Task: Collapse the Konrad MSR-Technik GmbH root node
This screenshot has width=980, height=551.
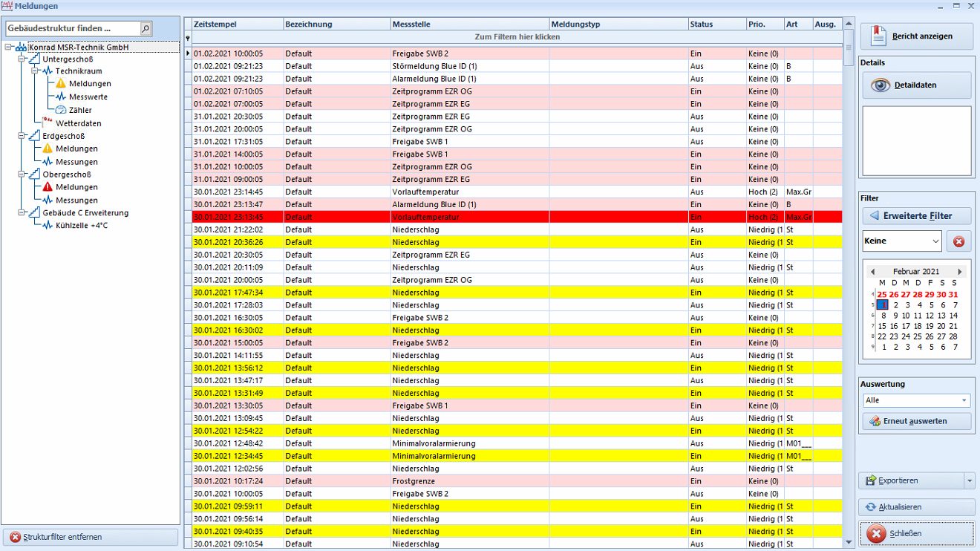Action: [9, 48]
